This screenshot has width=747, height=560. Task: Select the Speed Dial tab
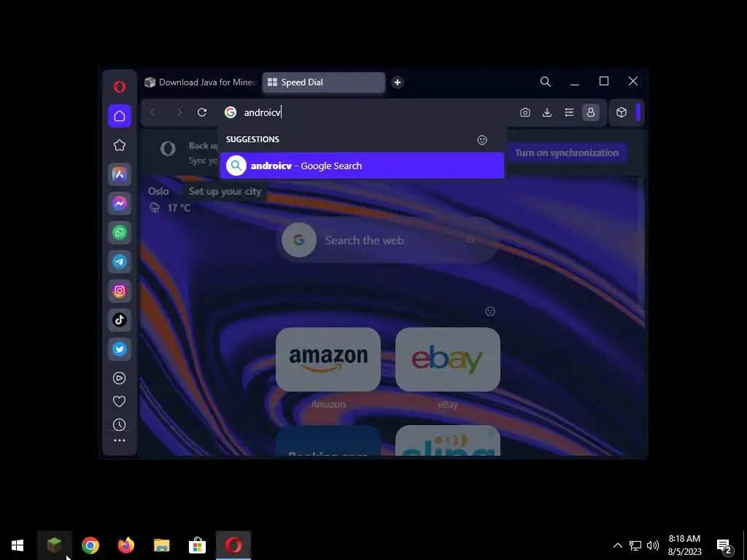pyautogui.click(x=323, y=82)
